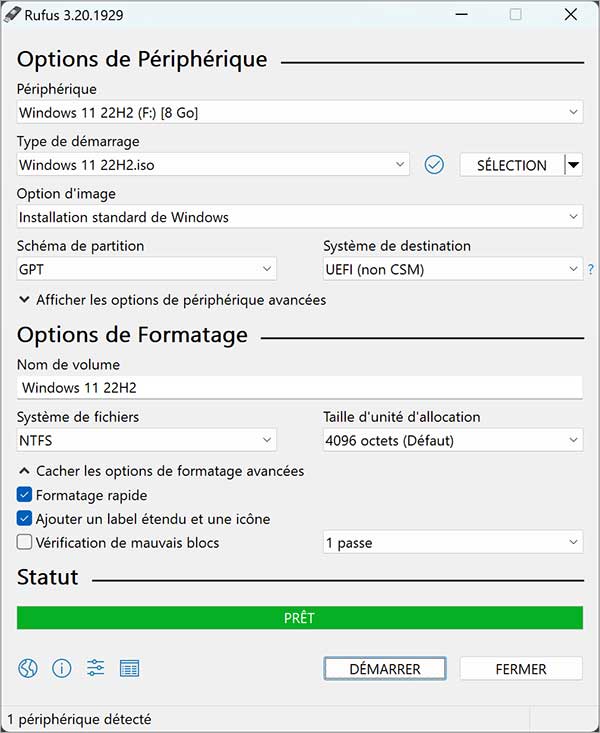
Task: Click the SÉLECTION button
Action: [x=512, y=165]
